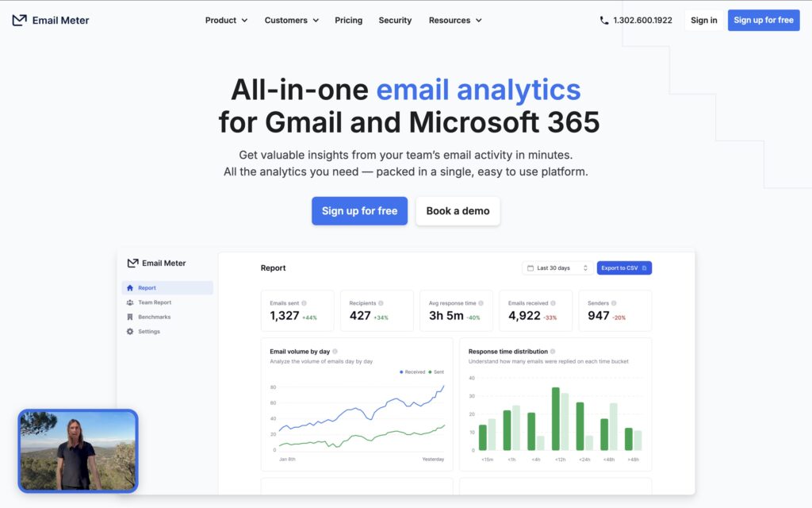
Task: Click the info icon beside Emails received
Action: click(553, 303)
